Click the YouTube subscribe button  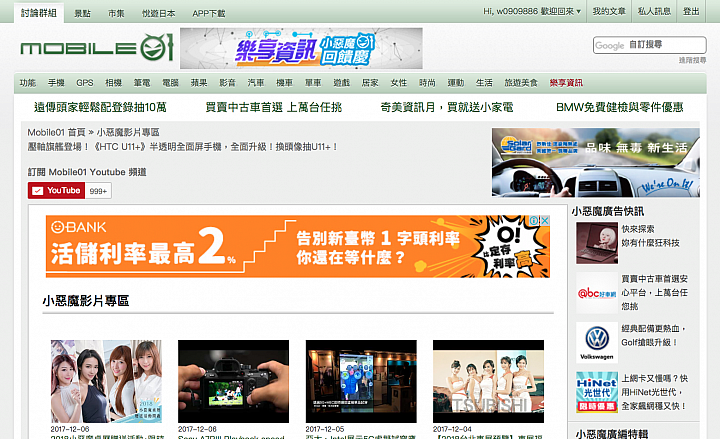[56, 191]
